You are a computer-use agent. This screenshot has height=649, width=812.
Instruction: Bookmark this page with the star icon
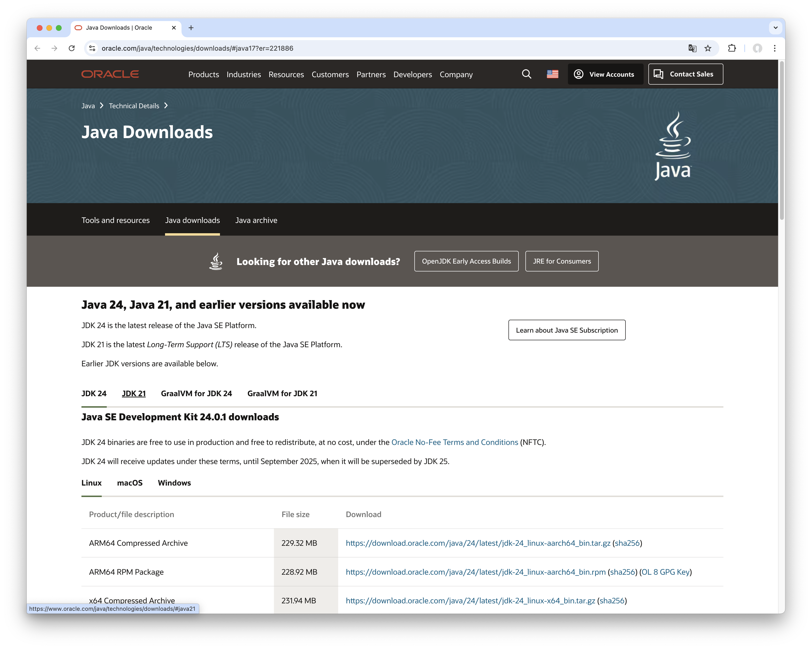(708, 48)
